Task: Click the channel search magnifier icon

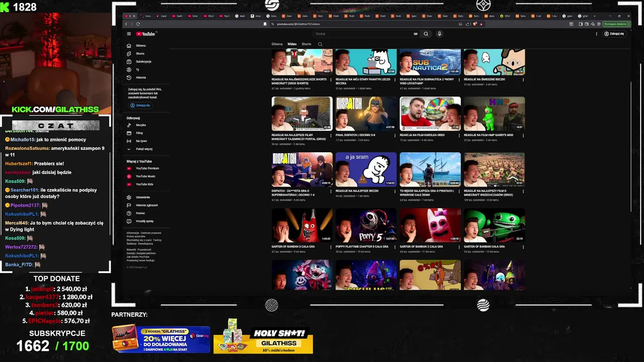Action: [320, 44]
